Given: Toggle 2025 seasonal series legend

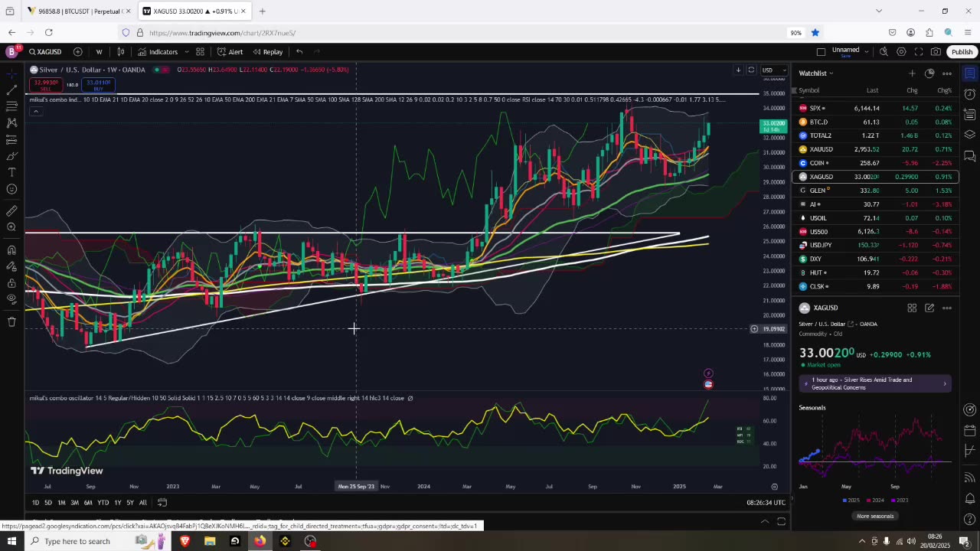Looking at the screenshot, I should pyautogui.click(x=851, y=500).
